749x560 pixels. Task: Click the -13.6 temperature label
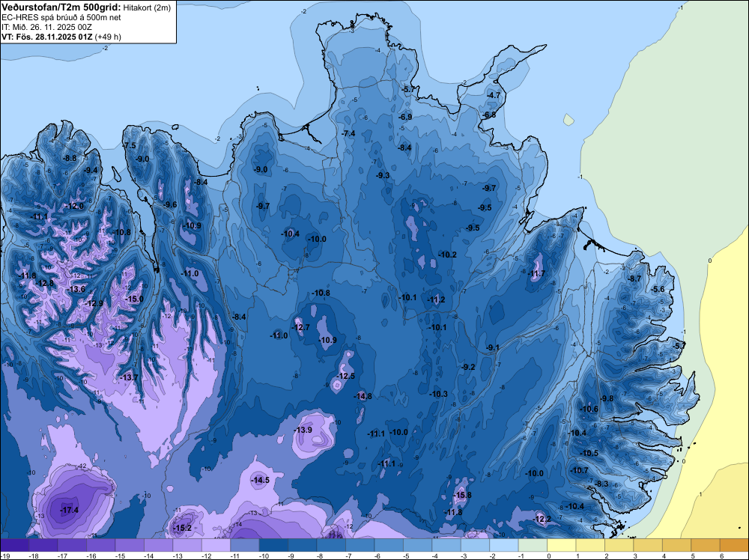point(76,289)
